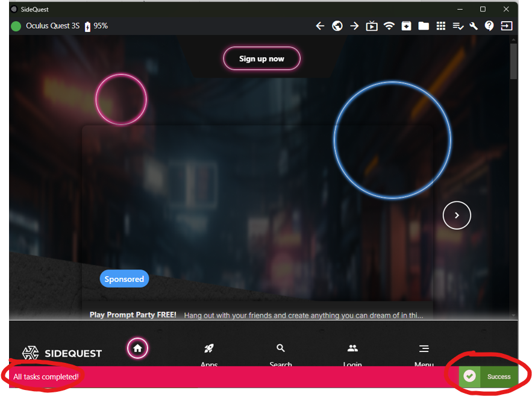
Task: Click the wireless connection Wi-Fi icon
Action: pyautogui.click(x=389, y=26)
